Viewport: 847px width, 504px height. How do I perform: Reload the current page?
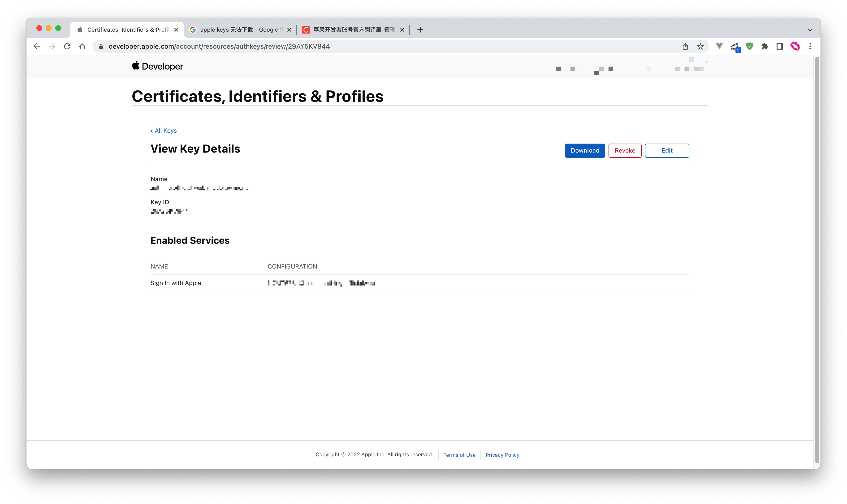tap(67, 47)
